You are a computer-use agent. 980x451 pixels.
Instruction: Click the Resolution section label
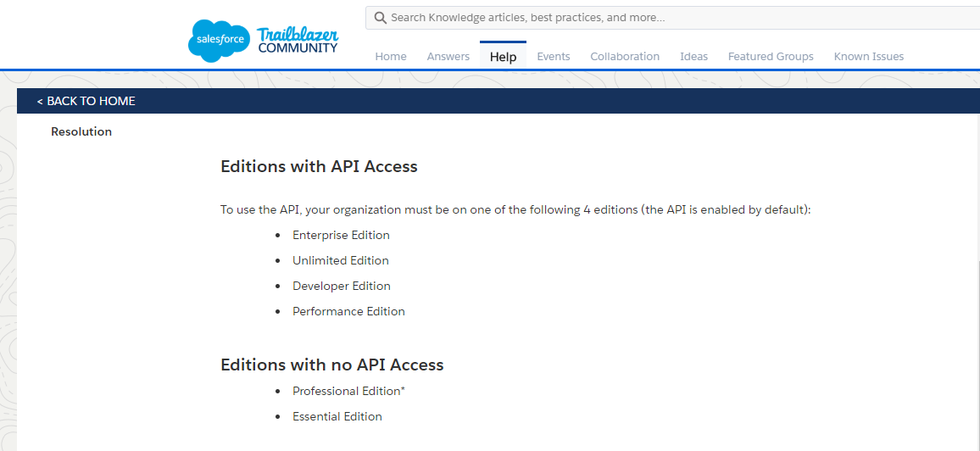[x=81, y=131]
